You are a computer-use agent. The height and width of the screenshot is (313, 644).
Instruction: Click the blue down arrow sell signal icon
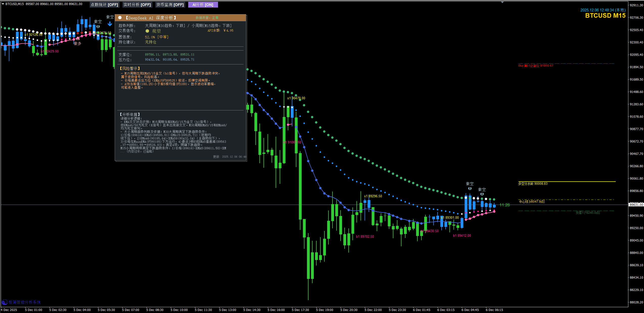110,24
